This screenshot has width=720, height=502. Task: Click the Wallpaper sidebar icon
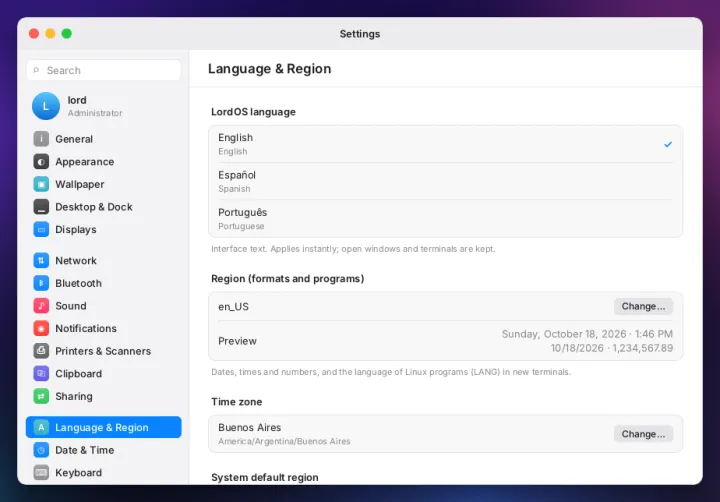pos(41,184)
